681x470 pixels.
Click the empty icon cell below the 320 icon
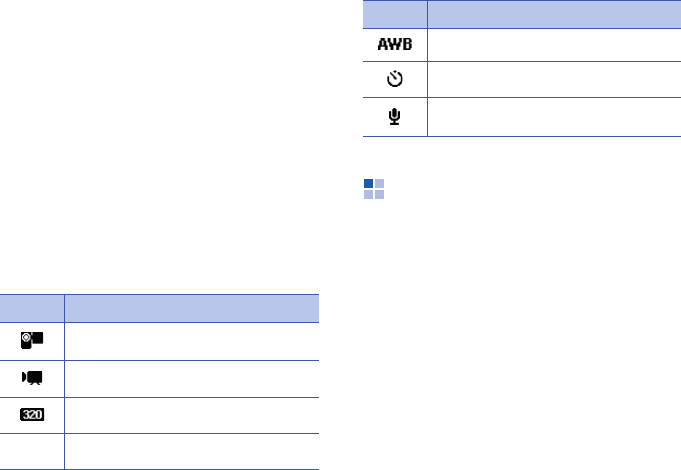[x=32, y=450]
